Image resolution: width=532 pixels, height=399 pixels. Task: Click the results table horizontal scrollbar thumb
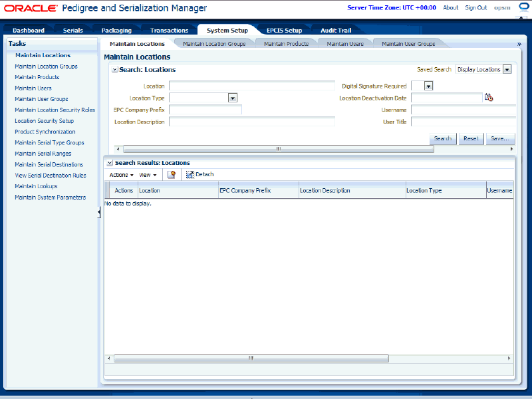point(251,358)
